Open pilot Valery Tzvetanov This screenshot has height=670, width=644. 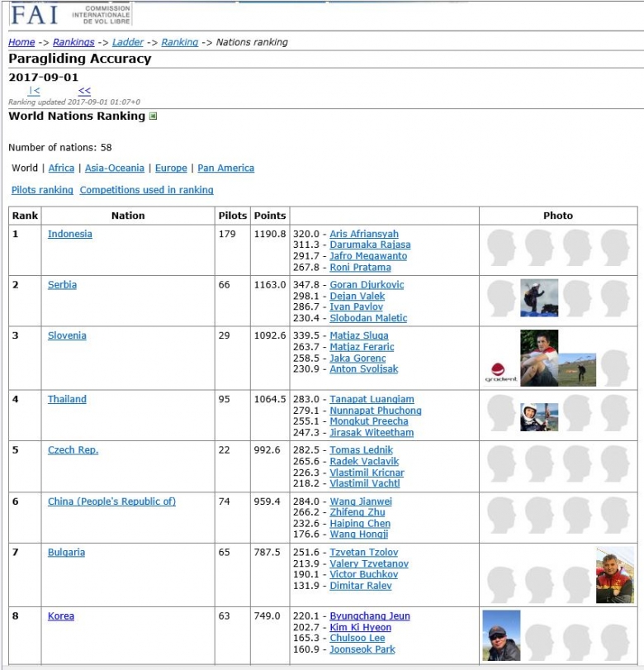click(x=369, y=563)
